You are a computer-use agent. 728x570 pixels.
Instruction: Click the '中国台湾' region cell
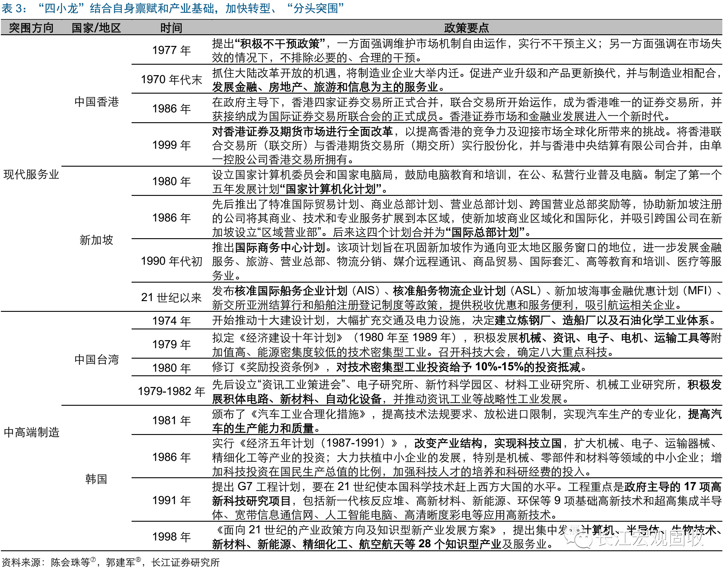tap(96, 360)
